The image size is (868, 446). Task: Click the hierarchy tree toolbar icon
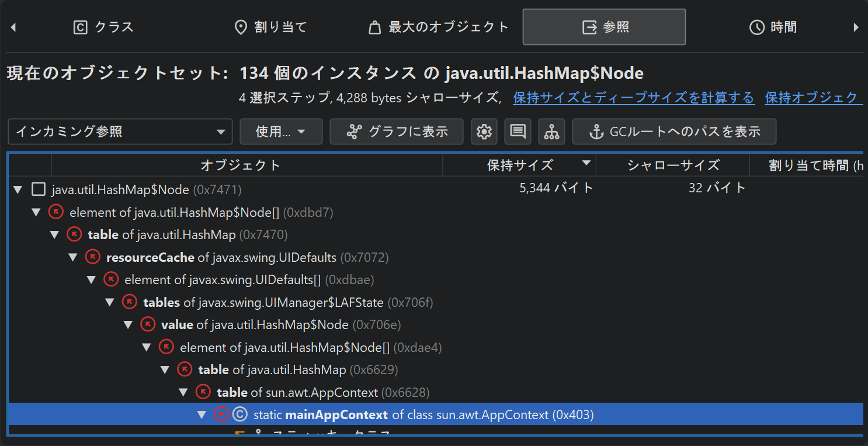pos(551,132)
